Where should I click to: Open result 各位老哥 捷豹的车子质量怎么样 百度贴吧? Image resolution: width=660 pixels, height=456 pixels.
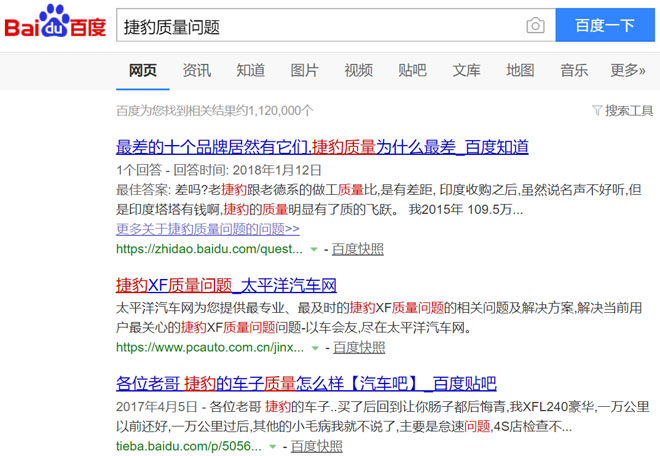pyautogui.click(x=306, y=384)
